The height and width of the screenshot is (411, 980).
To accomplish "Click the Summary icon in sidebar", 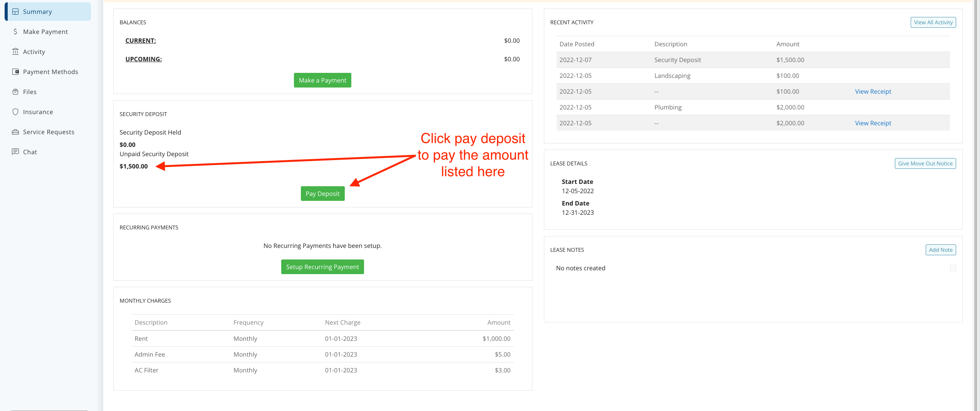I will point(15,12).
